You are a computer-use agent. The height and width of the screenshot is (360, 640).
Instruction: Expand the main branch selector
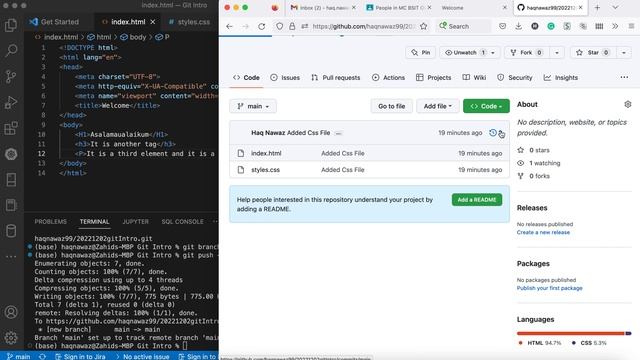tap(253, 106)
